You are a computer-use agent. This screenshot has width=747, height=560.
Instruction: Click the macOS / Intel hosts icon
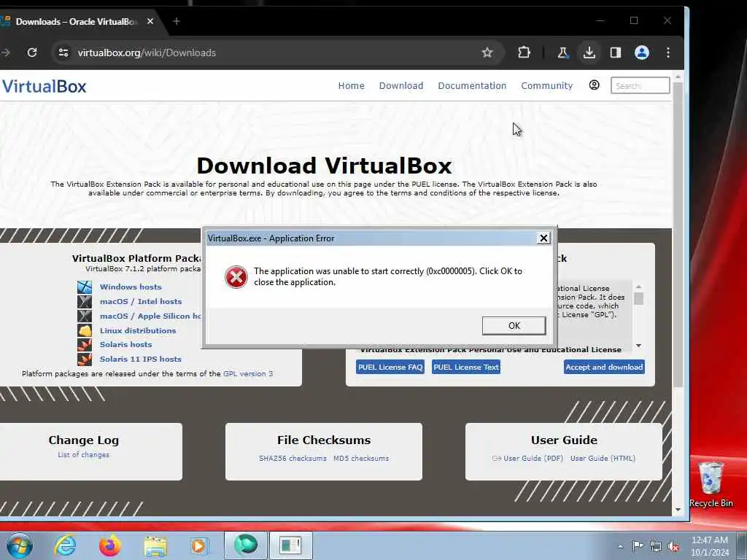[85, 301]
